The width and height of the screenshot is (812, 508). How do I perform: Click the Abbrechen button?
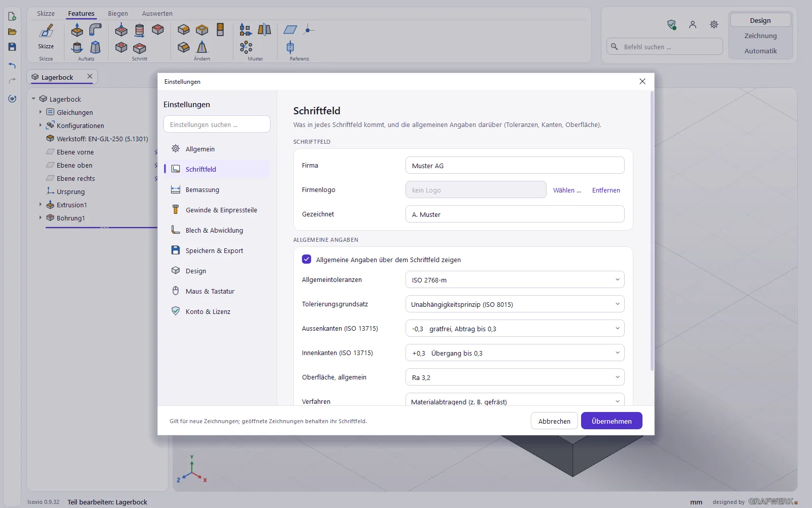click(x=554, y=421)
